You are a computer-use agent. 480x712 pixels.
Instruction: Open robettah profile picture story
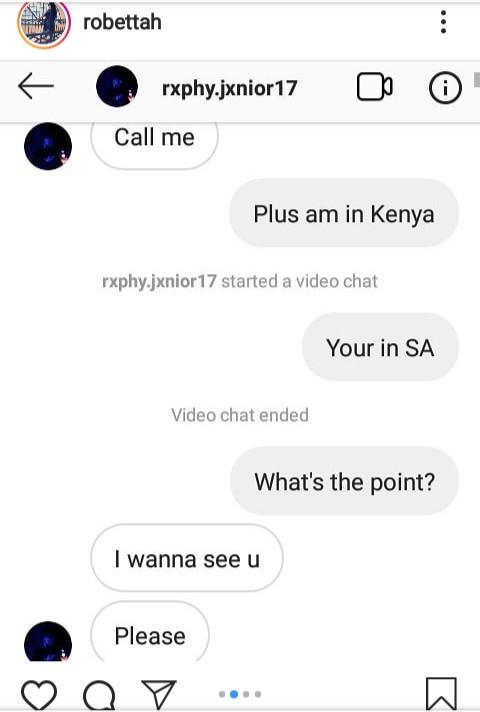(44, 23)
